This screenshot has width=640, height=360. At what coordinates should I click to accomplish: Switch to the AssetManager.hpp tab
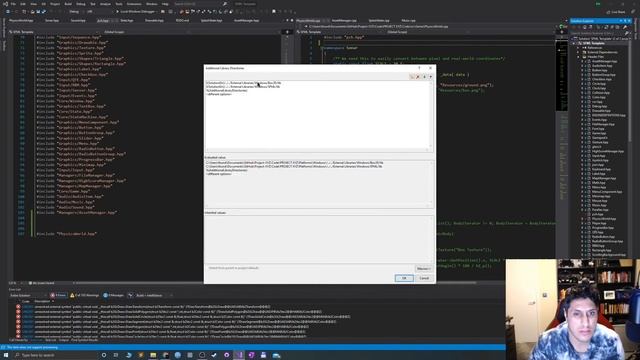tap(247, 20)
